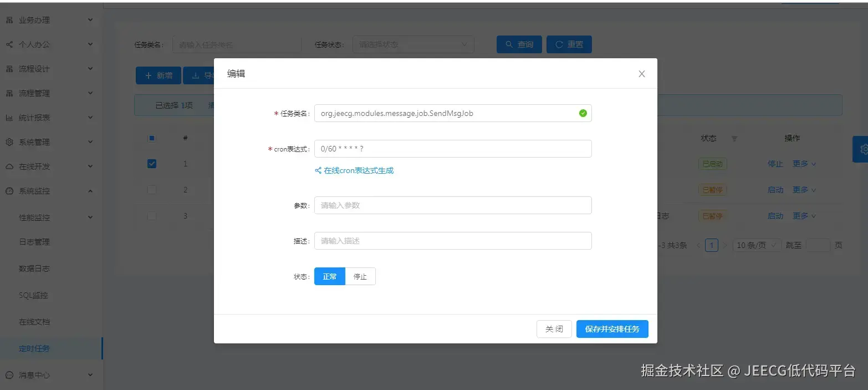
Task: Click the 业务办理 sidebar icon
Action: click(9, 20)
